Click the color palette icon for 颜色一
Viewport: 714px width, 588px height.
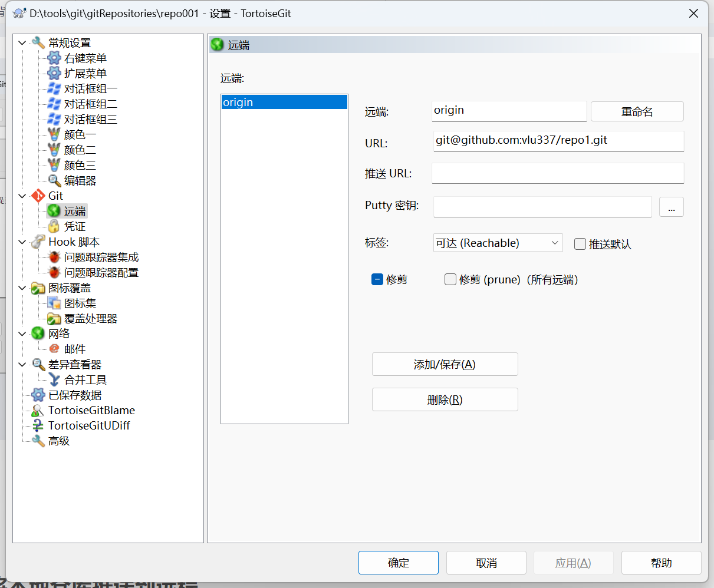click(x=54, y=134)
